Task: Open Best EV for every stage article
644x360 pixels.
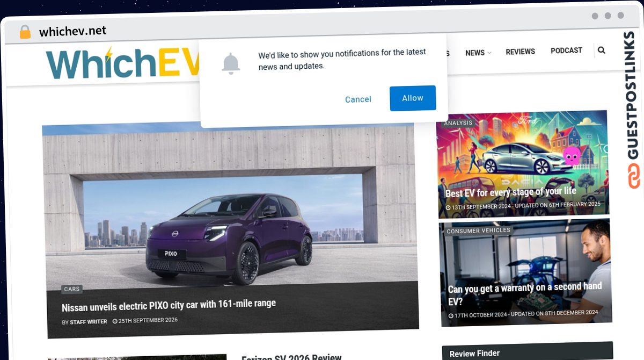Action: point(510,191)
